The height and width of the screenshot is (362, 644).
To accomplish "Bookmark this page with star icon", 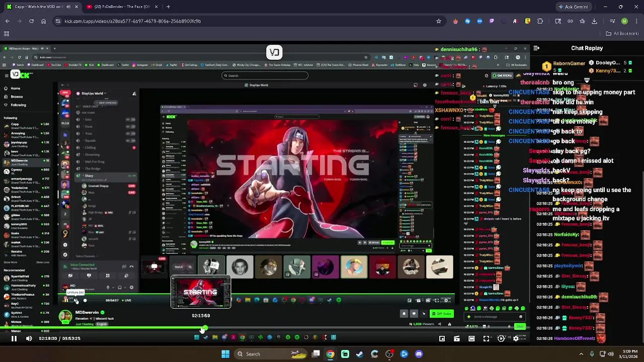I will click(439, 21).
